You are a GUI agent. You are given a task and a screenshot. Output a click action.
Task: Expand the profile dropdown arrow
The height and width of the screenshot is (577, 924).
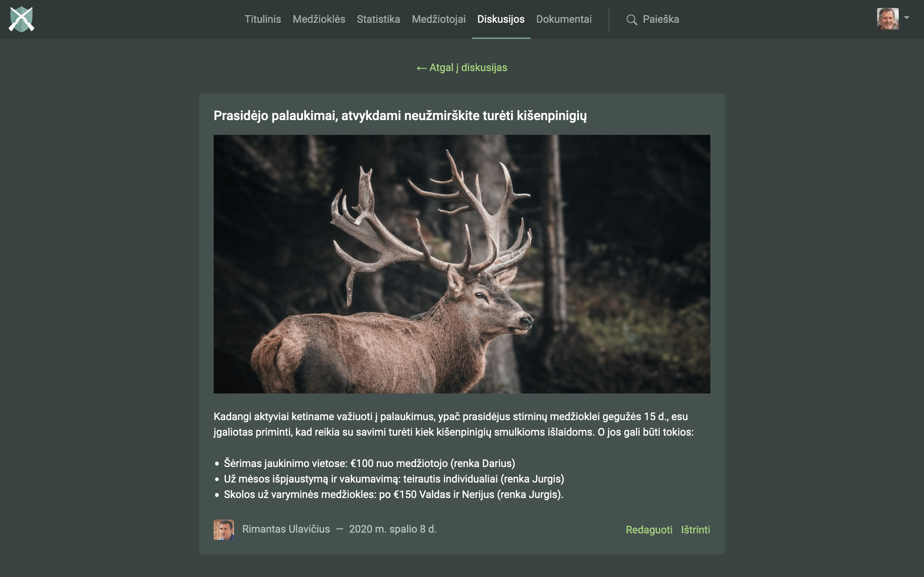(906, 18)
